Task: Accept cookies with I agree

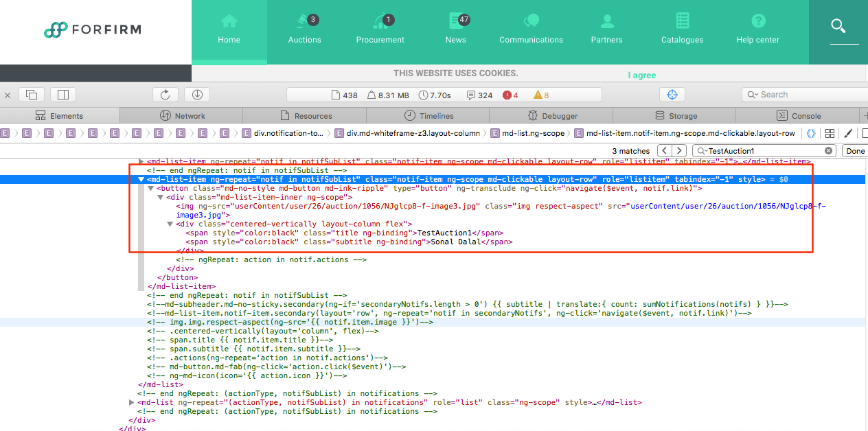Action: click(641, 75)
